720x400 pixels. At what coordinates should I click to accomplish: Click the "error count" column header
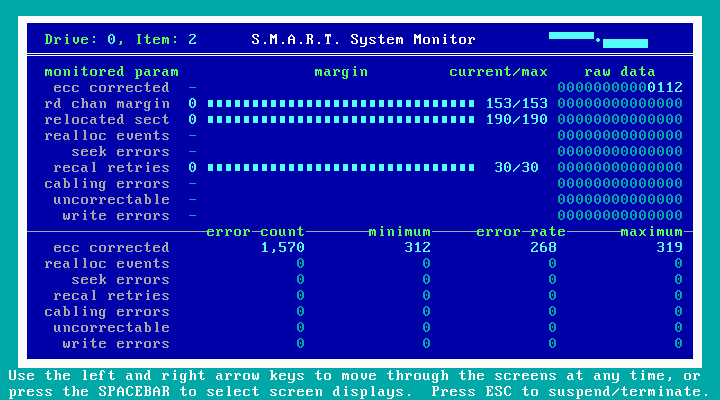coord(255,232)
